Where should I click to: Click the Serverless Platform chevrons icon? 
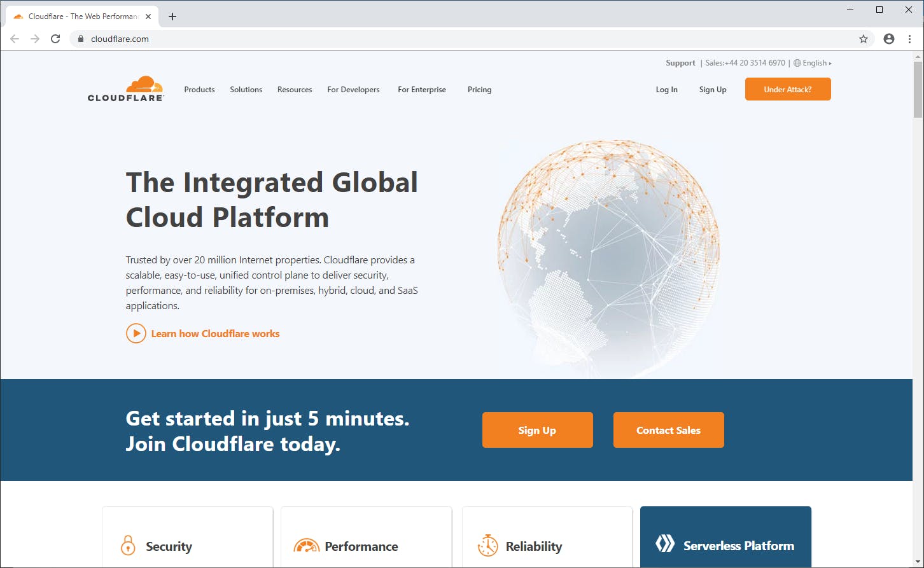click(x=665, y=544)
